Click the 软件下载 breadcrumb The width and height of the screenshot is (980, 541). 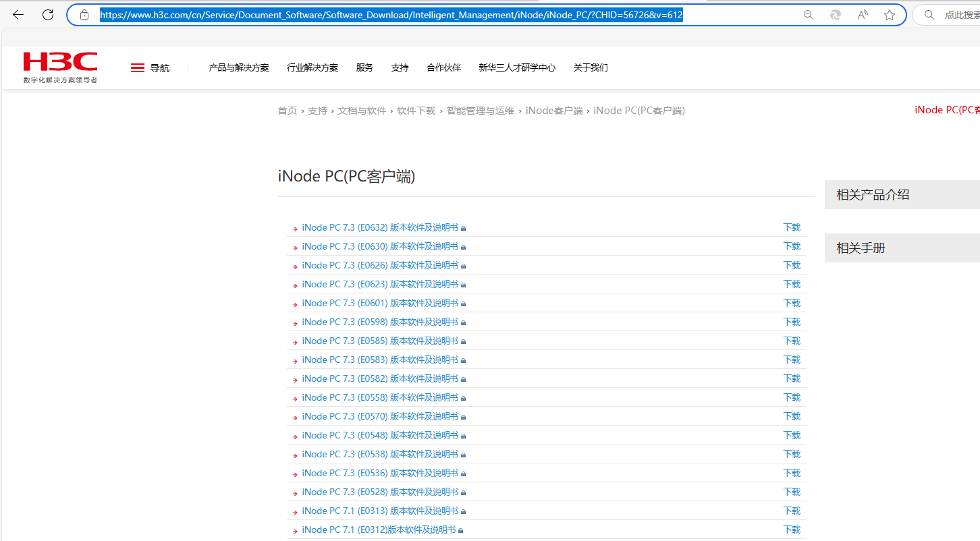[x=416, y=111]
